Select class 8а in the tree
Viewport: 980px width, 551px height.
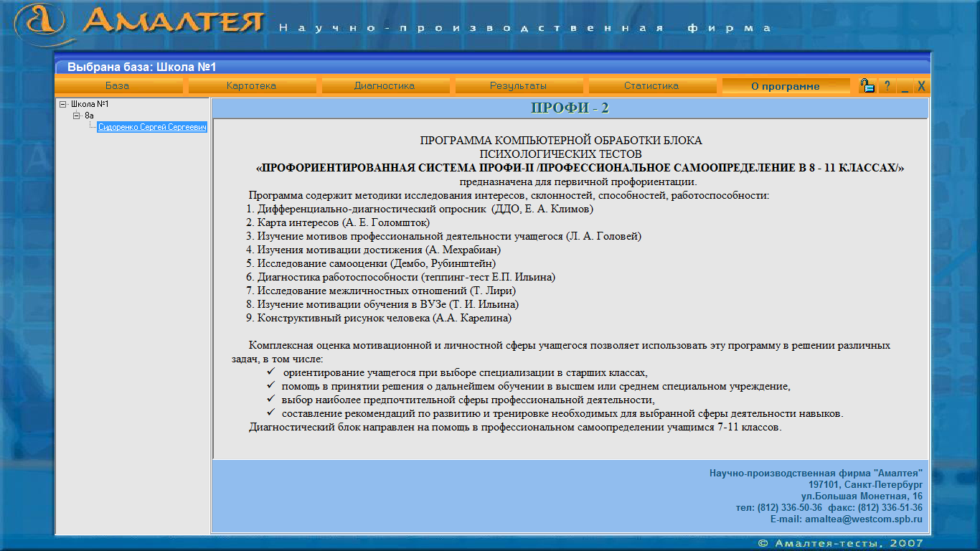[x=89, y=115]
